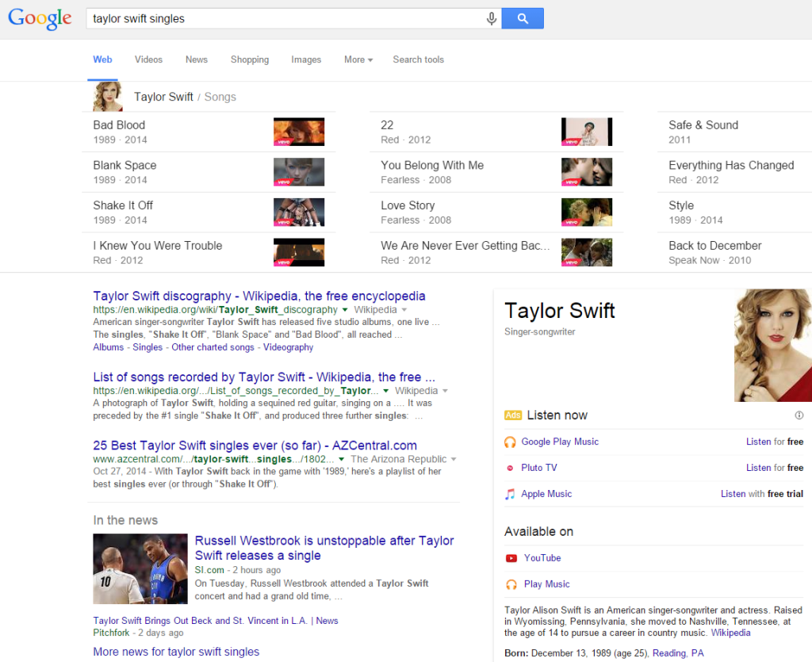
Task: Open Videography sitelink
Action: [289, 347]
